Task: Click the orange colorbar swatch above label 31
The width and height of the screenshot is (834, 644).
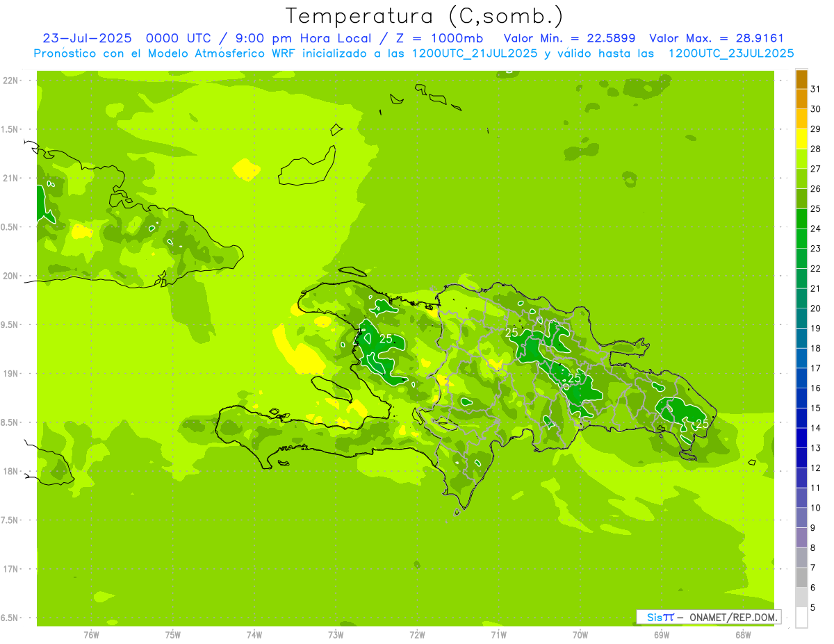Action: 801,79
